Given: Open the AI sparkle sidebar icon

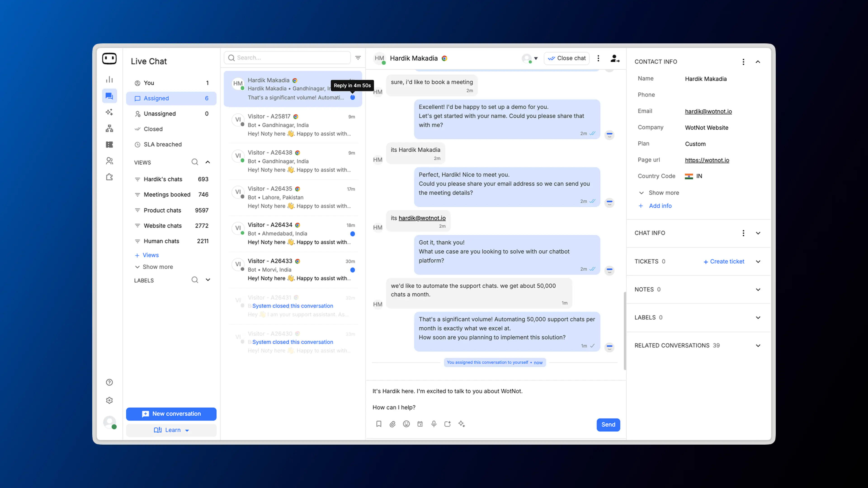Looking at the screenshot, I should click(x=109, y=112).
